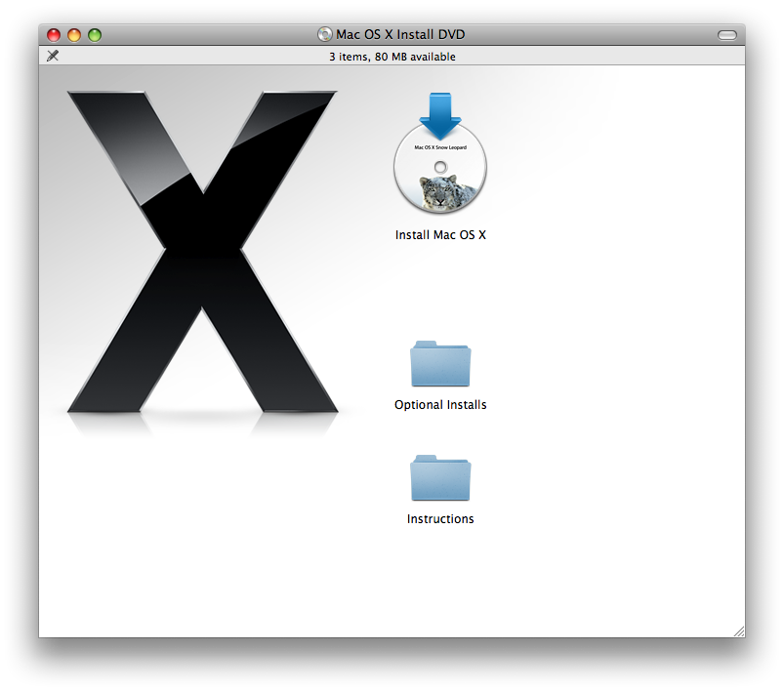This screenshot has height=691, width=784.
Task: Click the "Mac OS X Install DVD" window title
Action: (x=400, y=34)
